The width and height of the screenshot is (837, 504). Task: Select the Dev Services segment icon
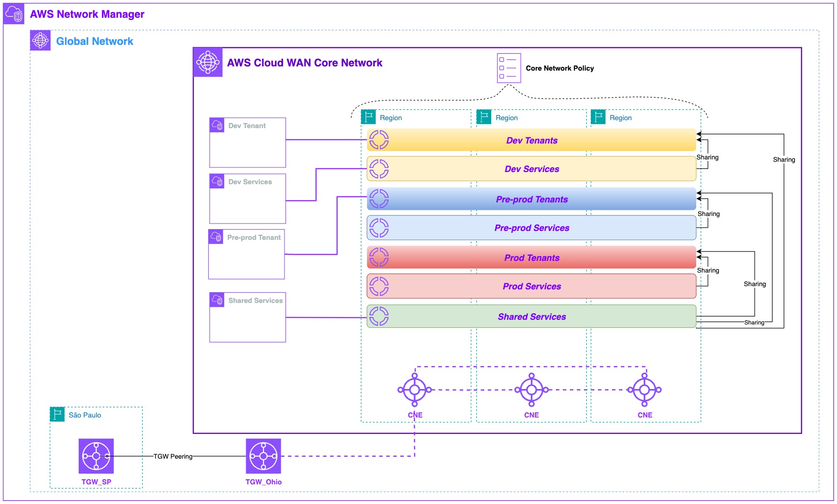pos(379,169)
